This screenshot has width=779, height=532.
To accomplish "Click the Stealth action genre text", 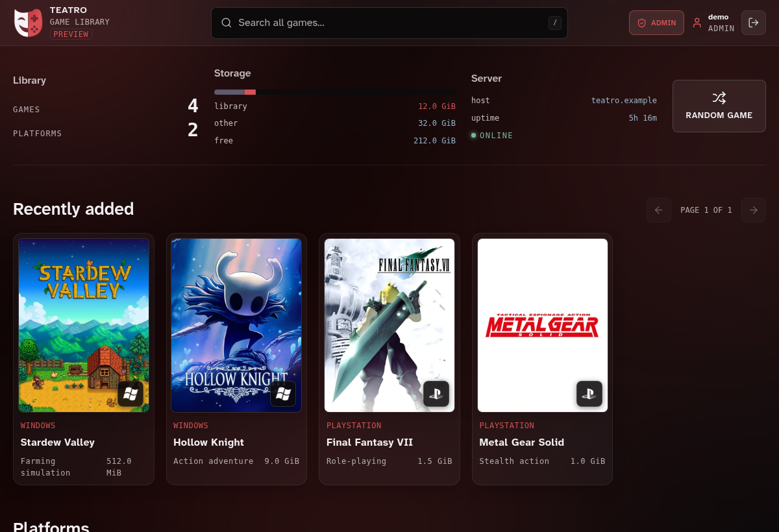I will pos(514,461).
